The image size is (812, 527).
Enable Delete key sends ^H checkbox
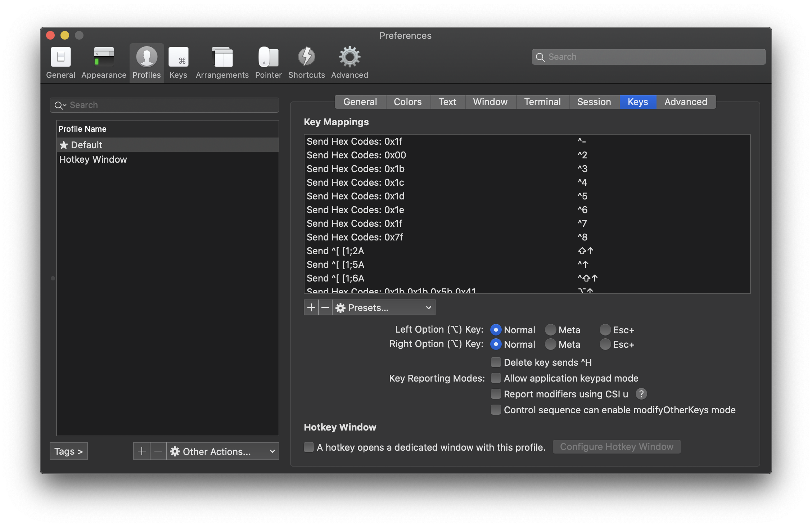(496, 362)
